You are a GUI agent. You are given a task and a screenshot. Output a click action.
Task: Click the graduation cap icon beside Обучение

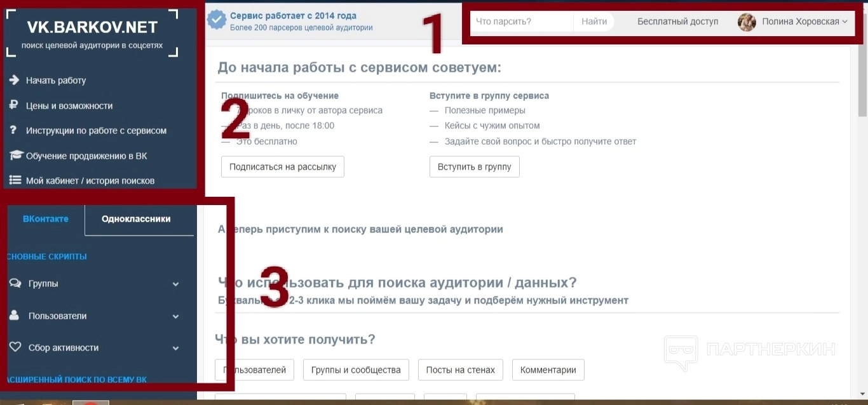[x=16, y=156]
